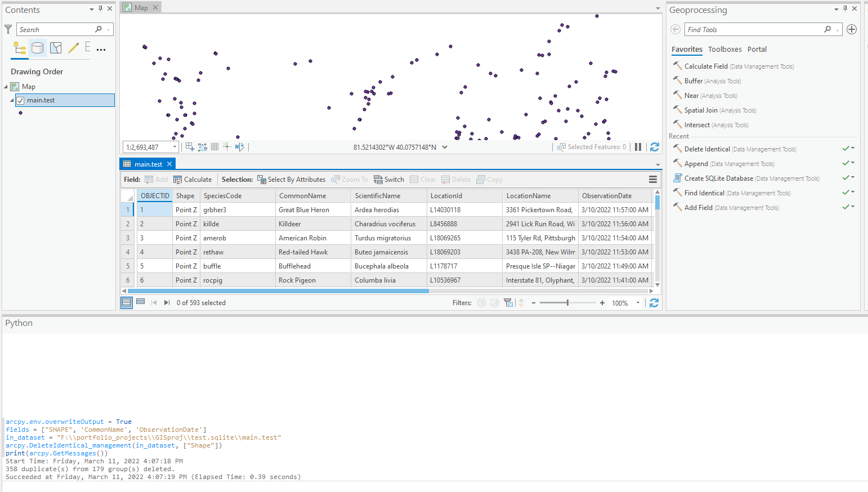Enable the main.test layer visibility checkbox
This screenshot has height=492, width=868.
click(21, 100)
